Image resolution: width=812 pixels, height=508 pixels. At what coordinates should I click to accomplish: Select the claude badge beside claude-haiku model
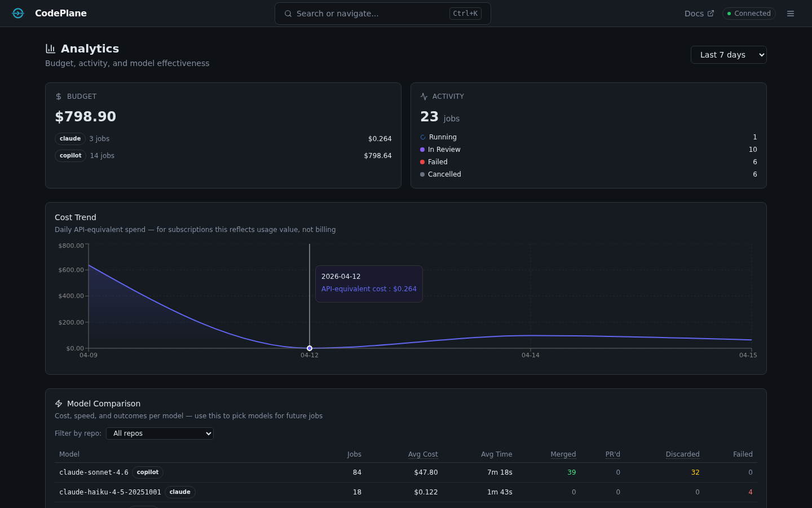point(180,492)
